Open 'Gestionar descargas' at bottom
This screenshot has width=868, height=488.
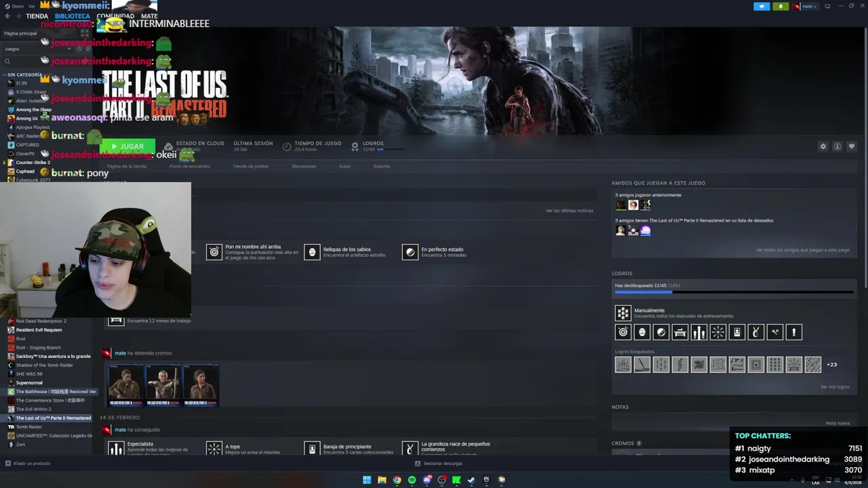439,464
